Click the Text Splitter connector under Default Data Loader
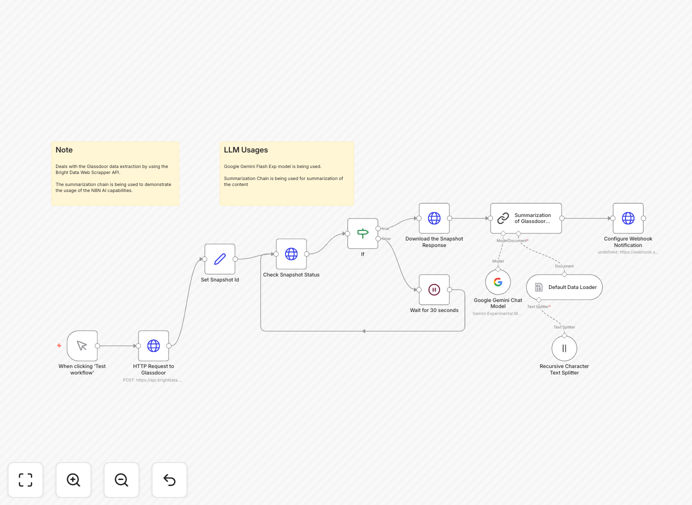This screenshot has height=505, width=692. [539, 300]
